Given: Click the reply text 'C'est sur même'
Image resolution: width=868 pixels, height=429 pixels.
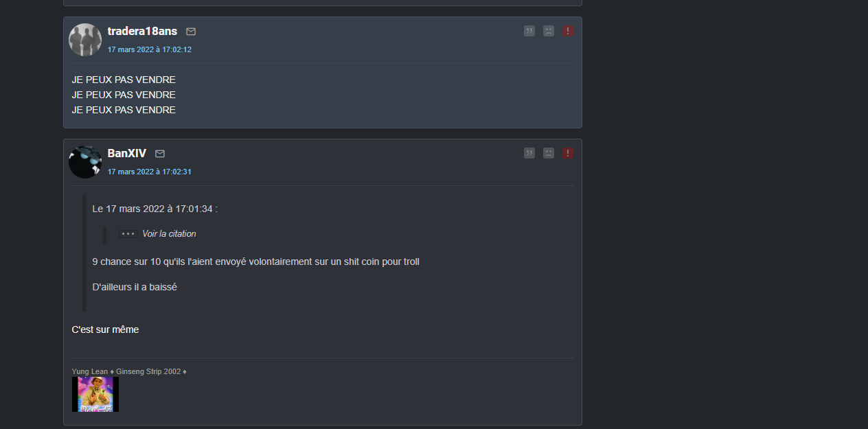Looking at the screenshot, I should click(106, 329).
